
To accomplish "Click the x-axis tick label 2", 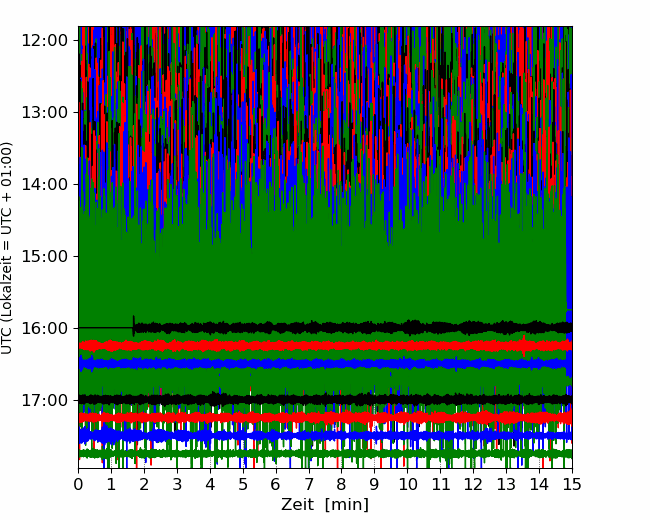I will pyautogui.click(x=144, y=484).
